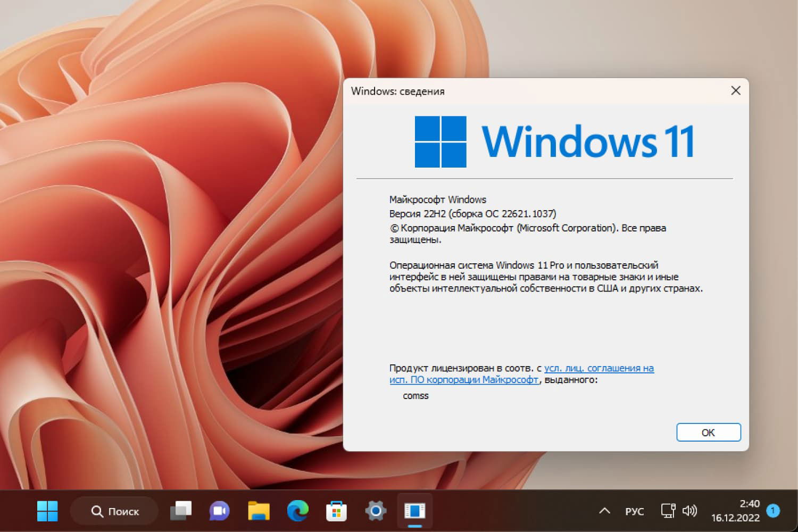Image resolution: width=798 pixels, height=532 pixels.
Task: Open File Explorer from the taskbar
Action: coord(259,511)
